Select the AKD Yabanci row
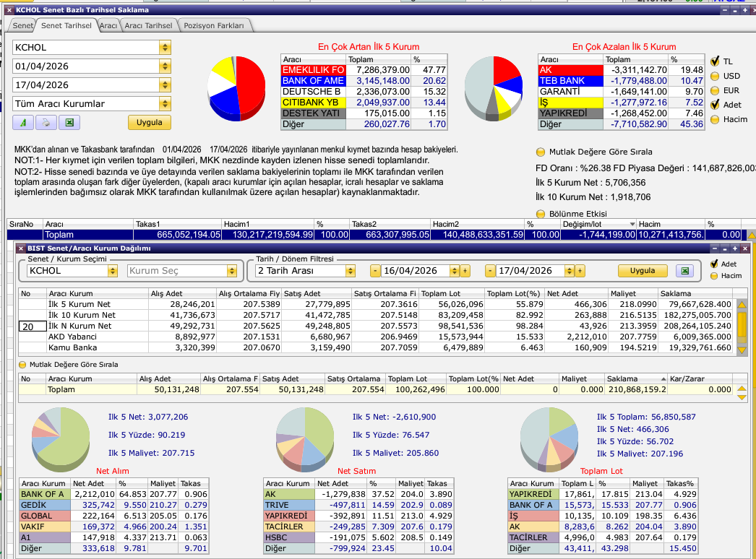This screenshot has height=559, width=756. pyautogui.click(x=376, y=337)
